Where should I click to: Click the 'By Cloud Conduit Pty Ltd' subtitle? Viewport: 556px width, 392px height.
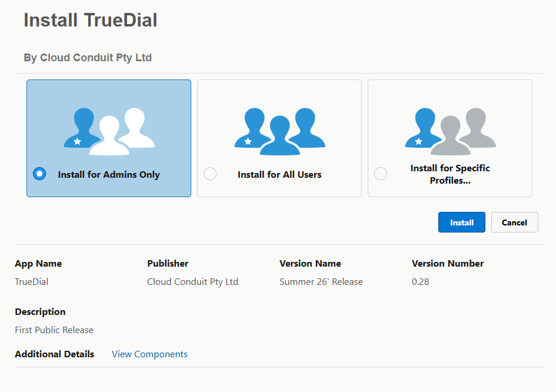88,58
